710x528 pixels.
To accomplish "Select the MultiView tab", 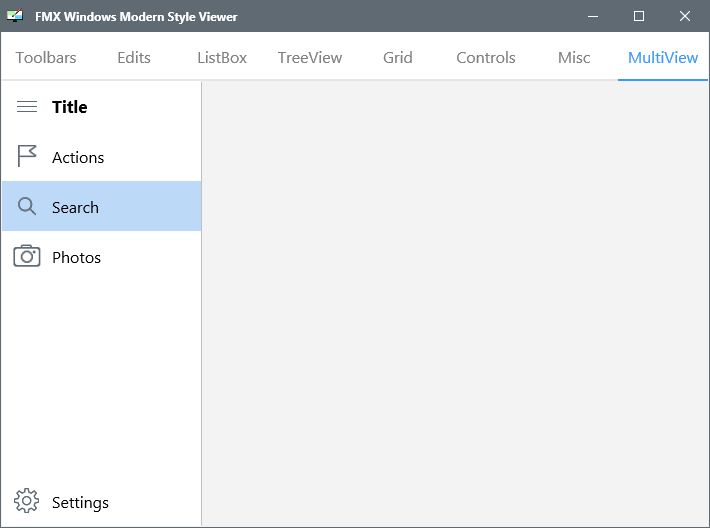I will tap(663, 58).
